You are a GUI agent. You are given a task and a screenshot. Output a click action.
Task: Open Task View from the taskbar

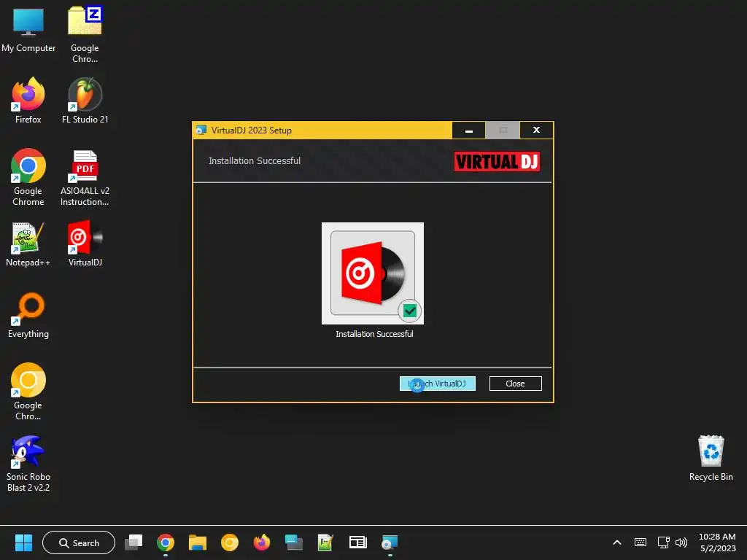click(x=133, y=542)
